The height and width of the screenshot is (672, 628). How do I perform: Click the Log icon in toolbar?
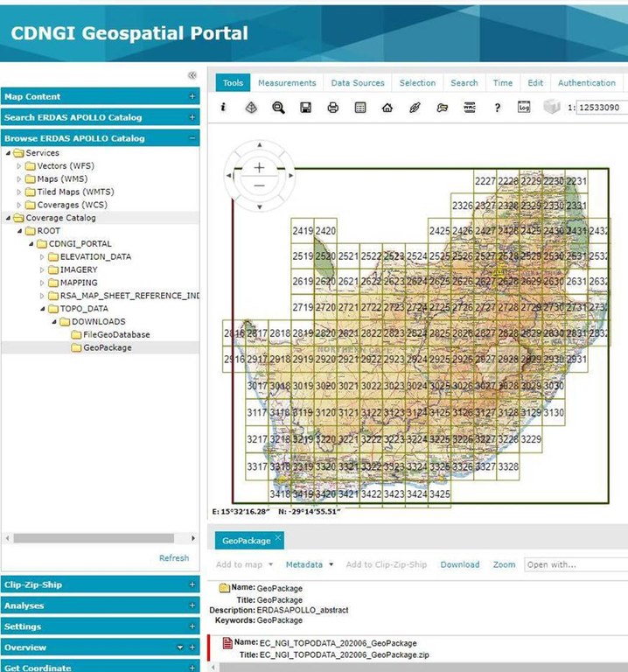point(524,108)
